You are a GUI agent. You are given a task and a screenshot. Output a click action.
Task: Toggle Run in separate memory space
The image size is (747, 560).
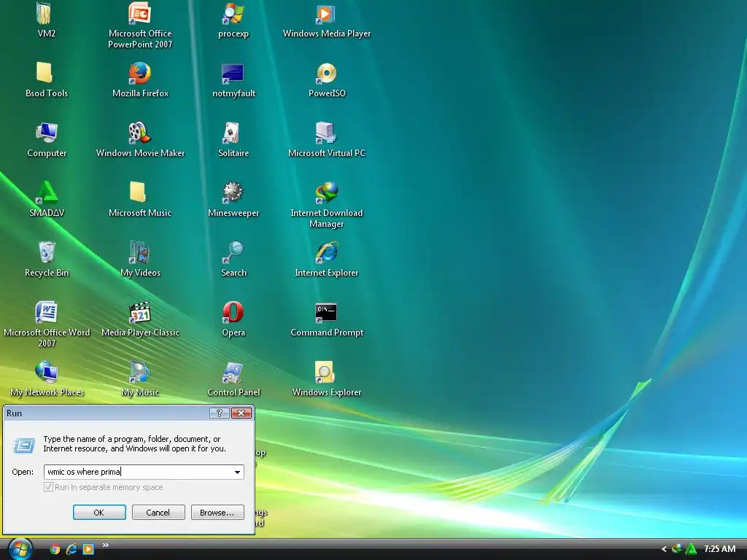coord(48,487)
